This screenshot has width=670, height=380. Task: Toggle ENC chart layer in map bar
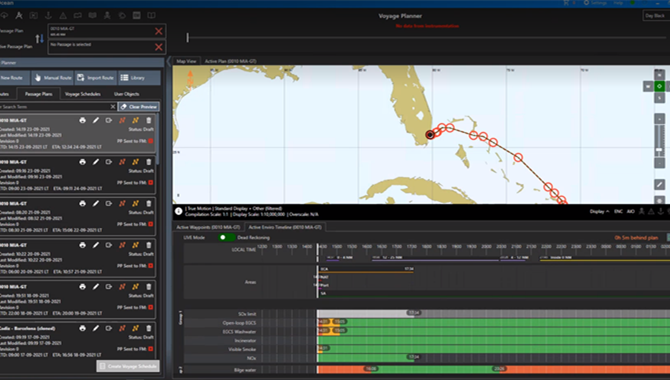click(x=618, y=212)
